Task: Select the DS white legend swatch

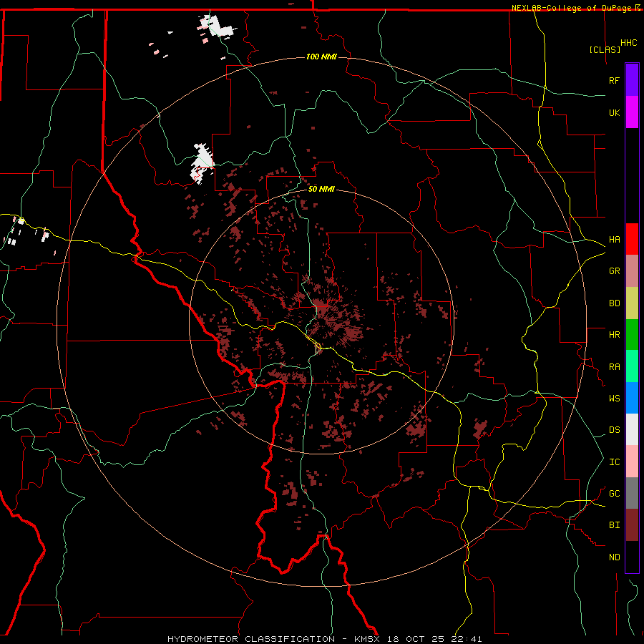Action: (x=632, y=429)
